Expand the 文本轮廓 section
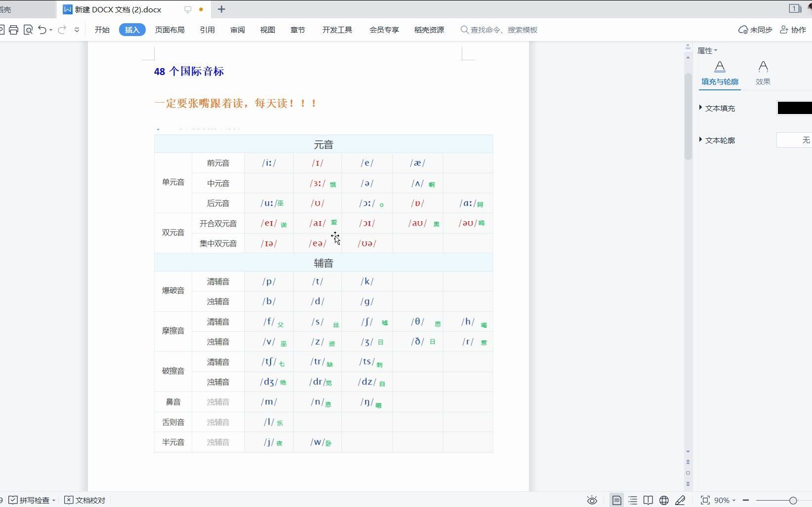 [x=718, y=140]
